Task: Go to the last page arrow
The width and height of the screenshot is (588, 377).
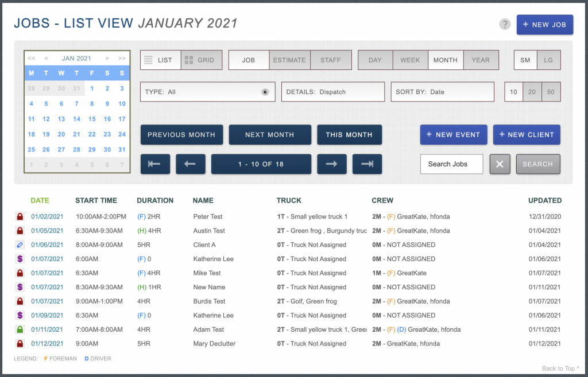Action: coord(367,164)
